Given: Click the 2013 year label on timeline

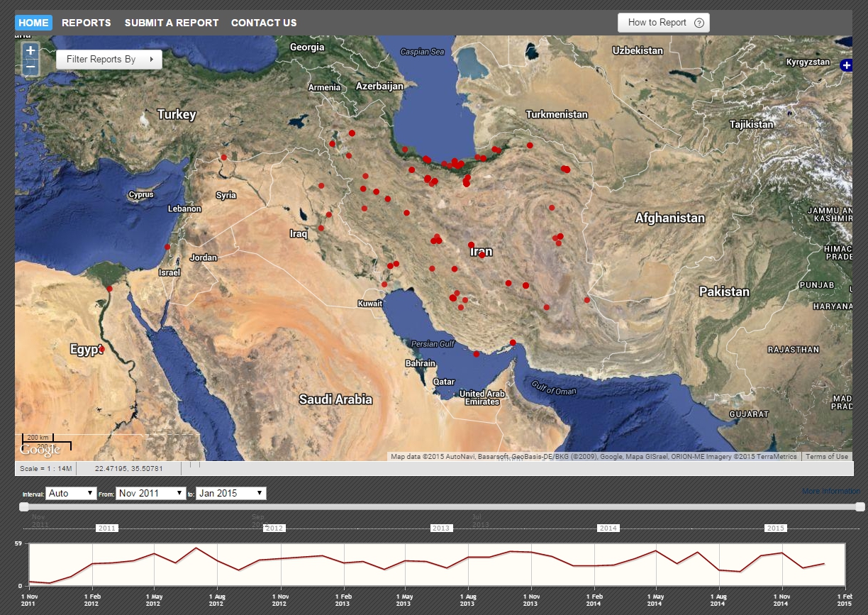Looking at the screenshot, I should (x=441, y=528).
